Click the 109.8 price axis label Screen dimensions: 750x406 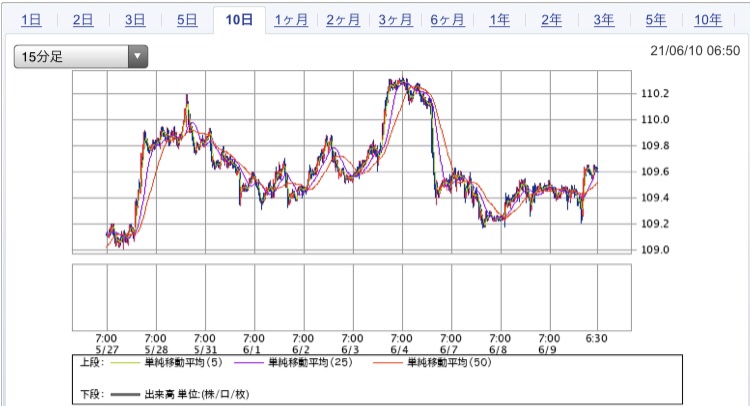click(655, 145)
